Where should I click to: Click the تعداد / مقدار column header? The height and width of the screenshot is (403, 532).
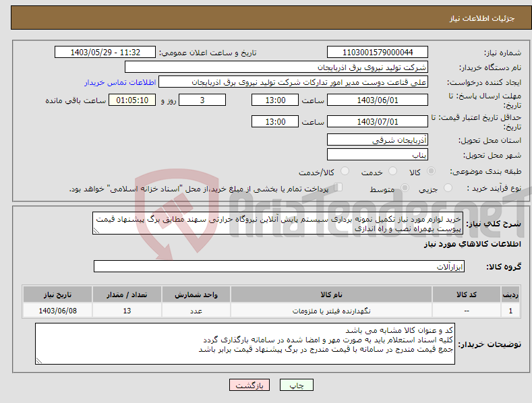pos(127,294)
